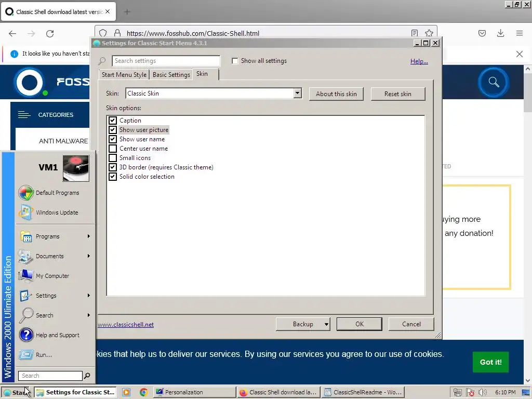Click the VM1 user picture thumbnail

coord(76,168)
